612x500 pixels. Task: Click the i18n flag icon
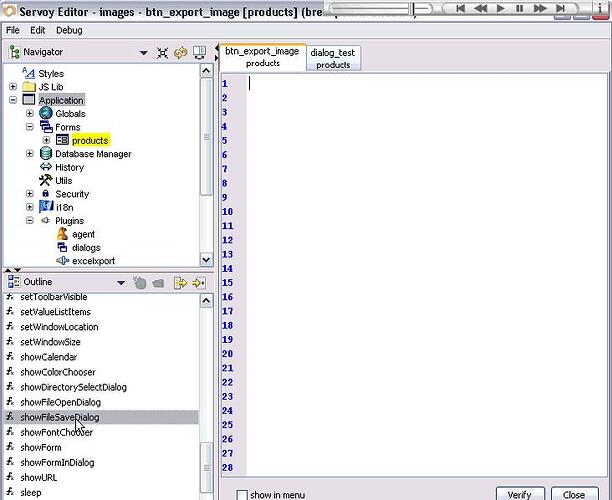pyautogui.click(x=46, y=206)
